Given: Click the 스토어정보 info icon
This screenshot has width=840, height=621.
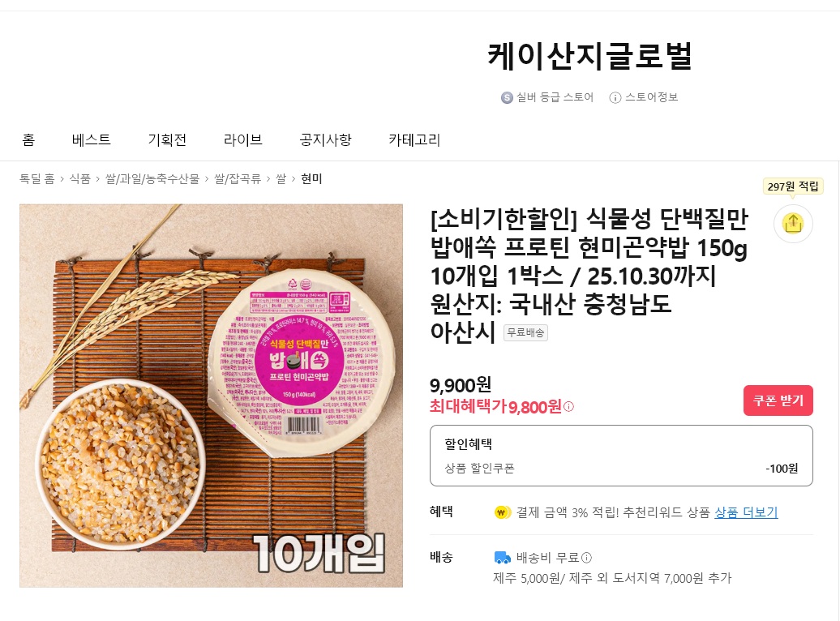Looking at the screenshot, I should coord(615,97).
